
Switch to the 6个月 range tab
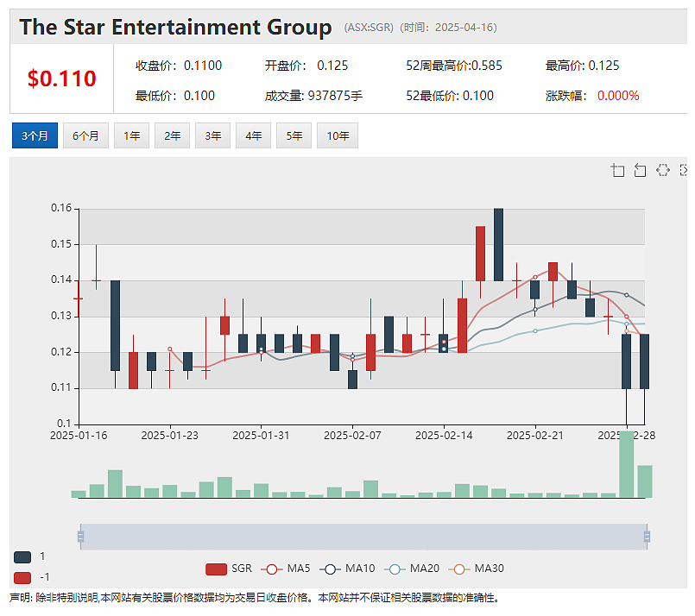click(x=85, y=135)
